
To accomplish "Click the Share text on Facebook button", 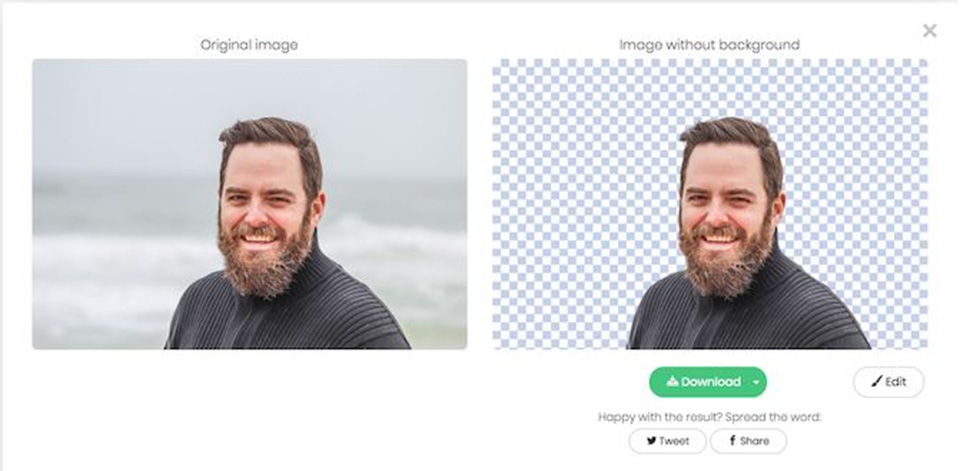I will pyautogui.click(x=755, y=441).
